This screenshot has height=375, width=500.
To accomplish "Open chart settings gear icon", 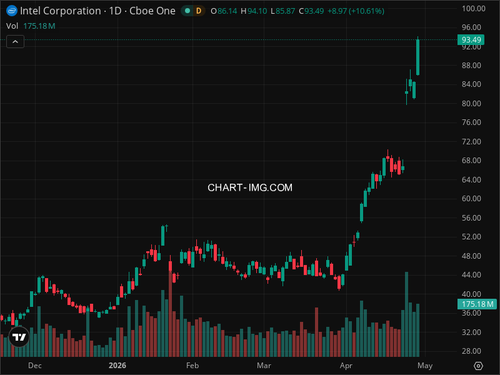I will tap(478, 366).
